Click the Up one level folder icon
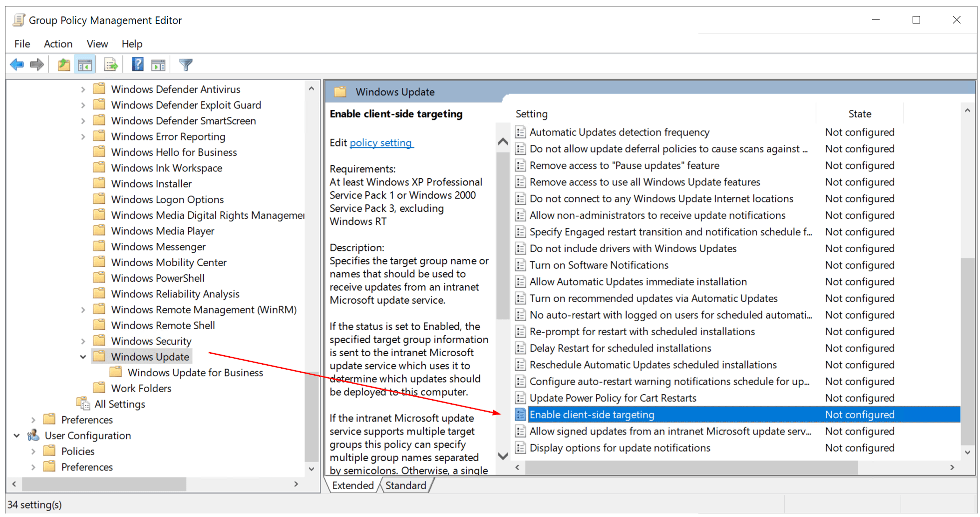The image size is (980, 517). tap(64, 64)
